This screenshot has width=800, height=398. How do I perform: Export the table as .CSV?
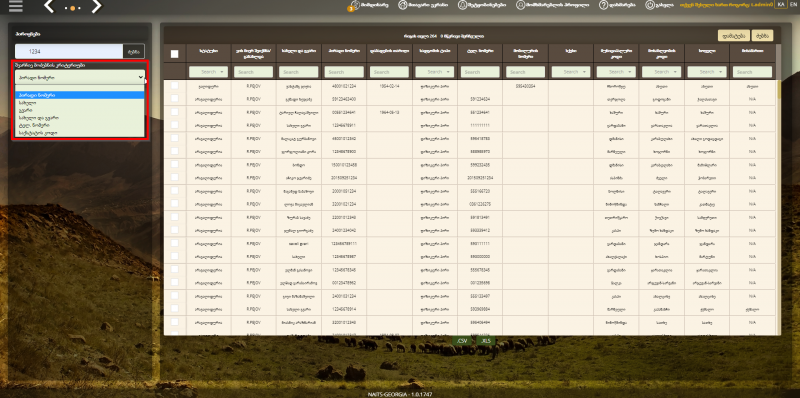point(463,340)
